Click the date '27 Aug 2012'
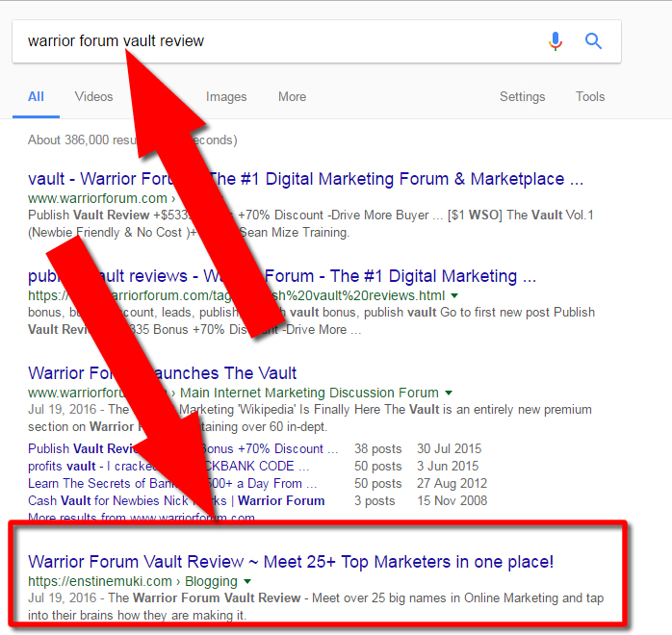This screenshot has width=672, height=635. pos(452,483)
